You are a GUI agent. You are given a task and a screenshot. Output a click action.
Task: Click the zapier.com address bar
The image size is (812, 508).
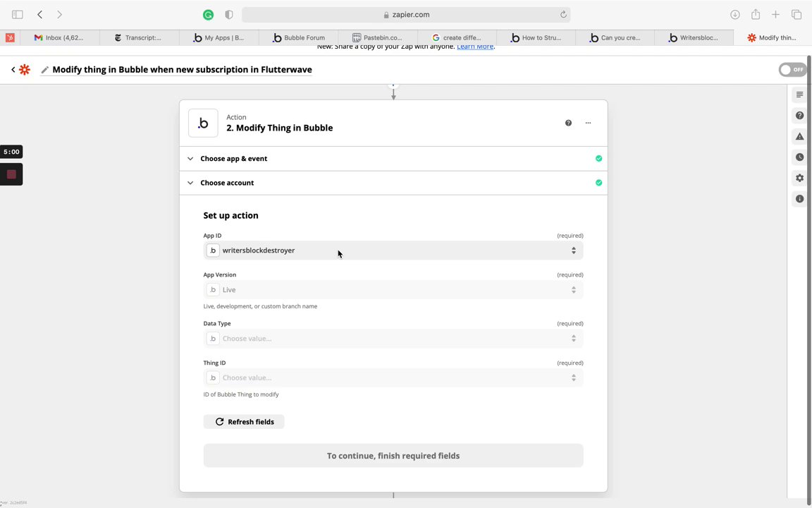pos(406,15)
